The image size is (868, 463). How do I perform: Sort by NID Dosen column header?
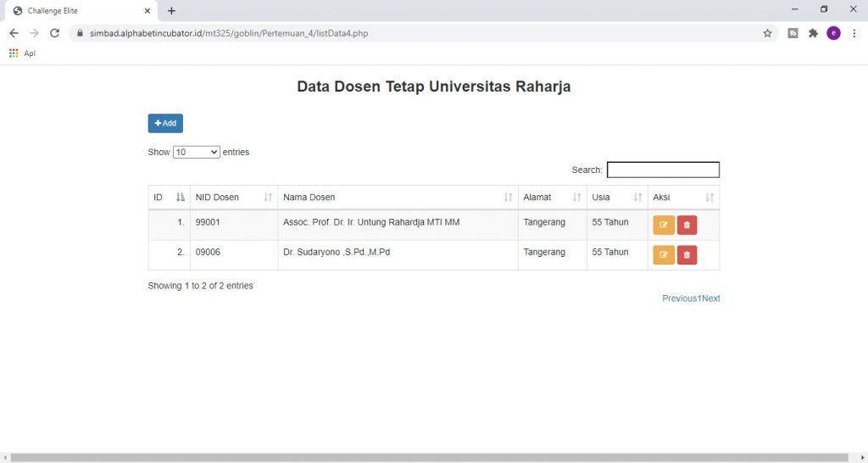pyautogui.click(x=233, y=198)
